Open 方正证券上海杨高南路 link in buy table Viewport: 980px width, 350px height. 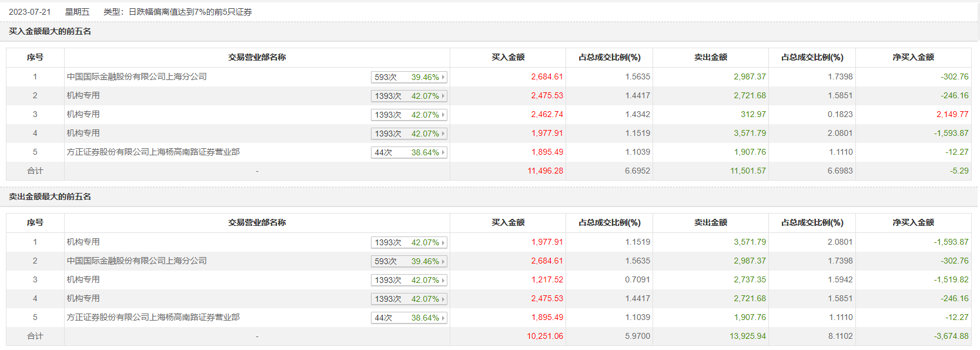(153, 152)
